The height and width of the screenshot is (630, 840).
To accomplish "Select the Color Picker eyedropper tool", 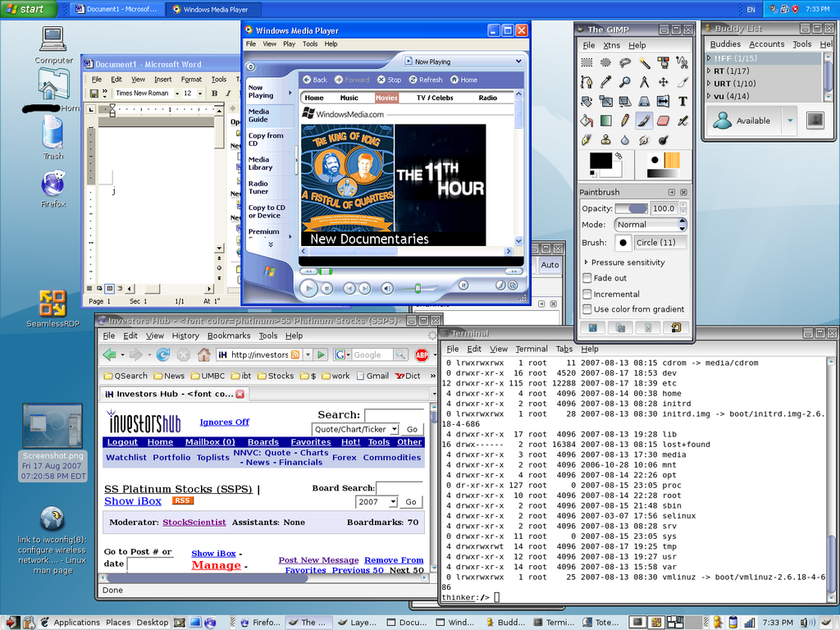I will 605,82.
